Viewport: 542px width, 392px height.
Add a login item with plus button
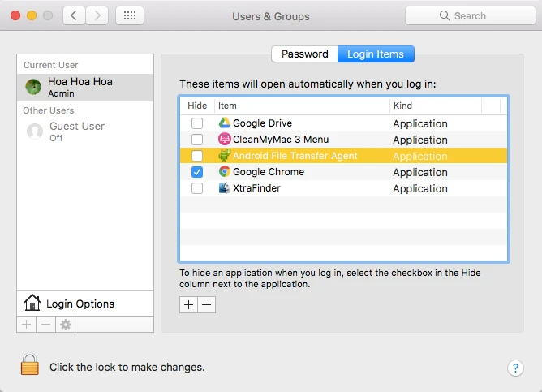189,305
